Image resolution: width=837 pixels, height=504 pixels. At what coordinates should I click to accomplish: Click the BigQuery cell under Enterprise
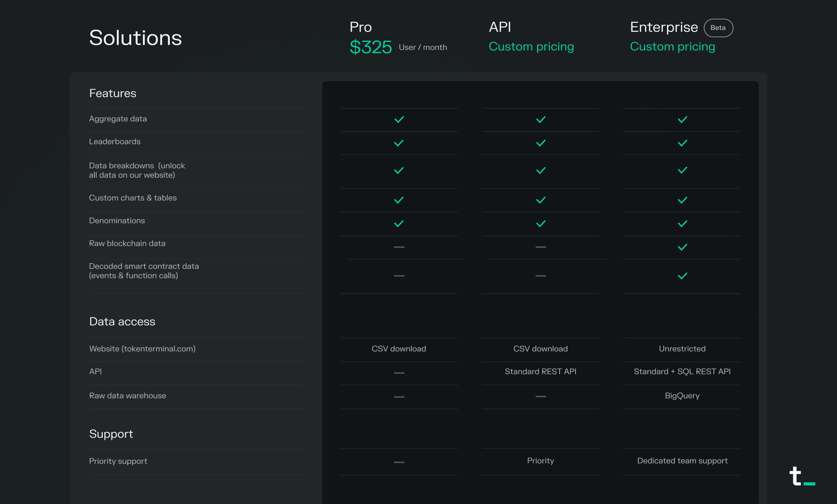pyautogui.click(x=682, y=396)
